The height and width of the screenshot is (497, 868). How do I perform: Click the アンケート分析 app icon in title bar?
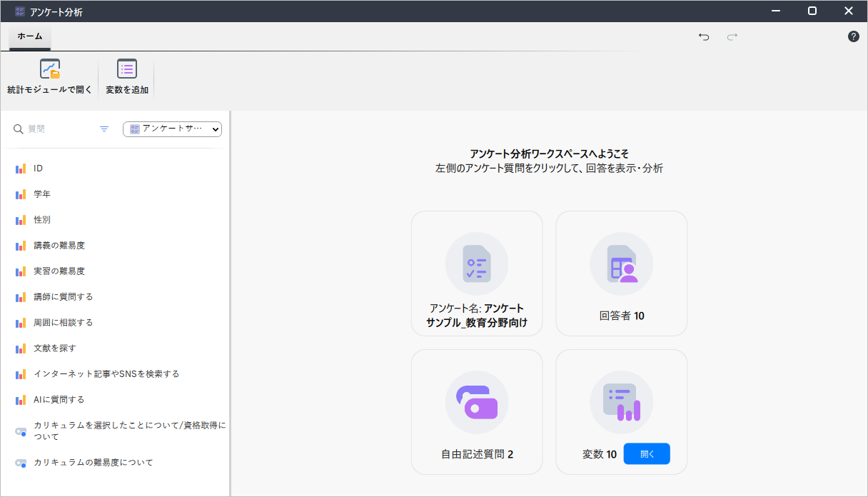[x=20, y=11]
